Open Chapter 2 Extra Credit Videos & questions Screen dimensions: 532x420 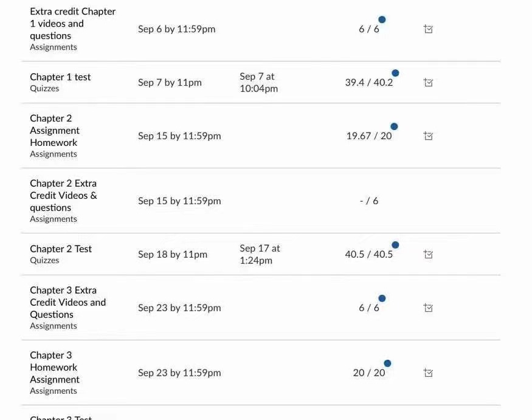(x=63, y=195)
